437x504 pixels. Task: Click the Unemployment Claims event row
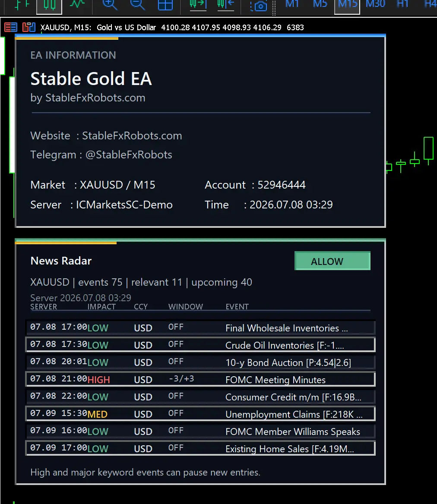click(200, 414)
